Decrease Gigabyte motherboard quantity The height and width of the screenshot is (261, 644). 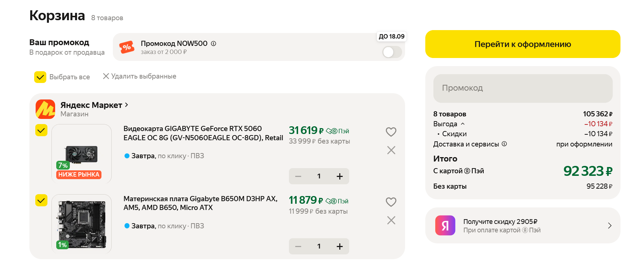[x=298, y=247]
